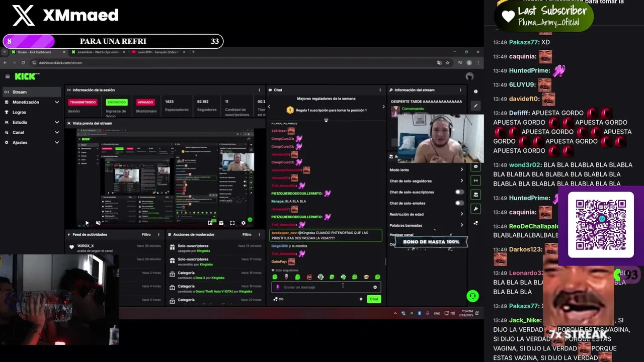
Task: Go to next top gifter with right arrow
Action: [383, 107]
